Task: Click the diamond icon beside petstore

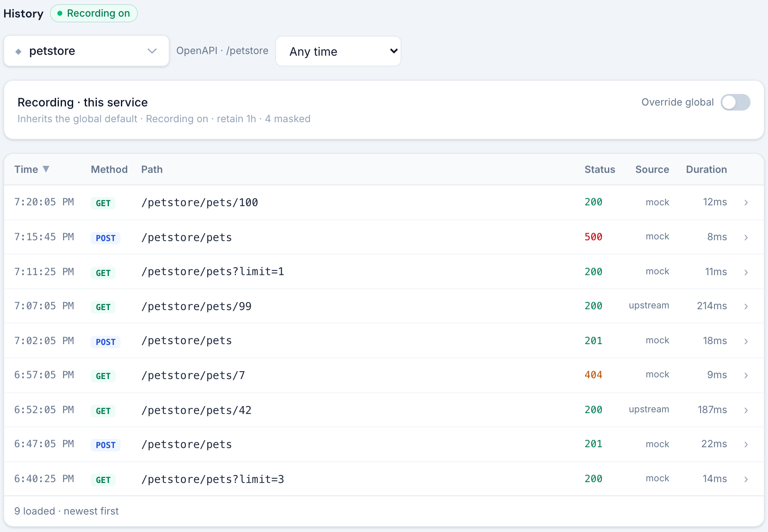Action: pos(18,52)
